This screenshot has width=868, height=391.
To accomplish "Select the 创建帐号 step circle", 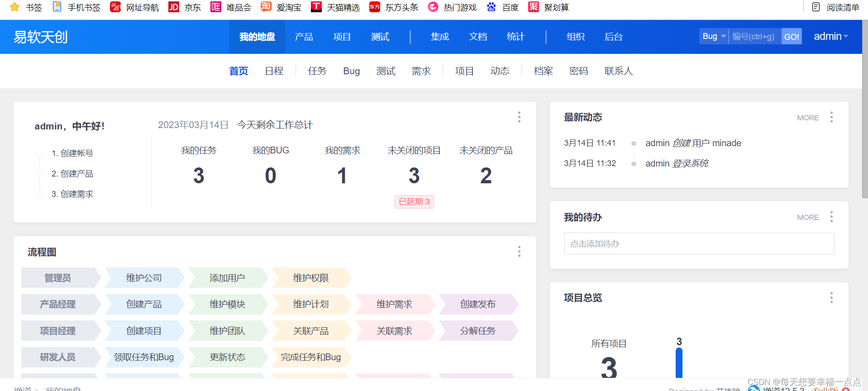I will tap(40, 153).
